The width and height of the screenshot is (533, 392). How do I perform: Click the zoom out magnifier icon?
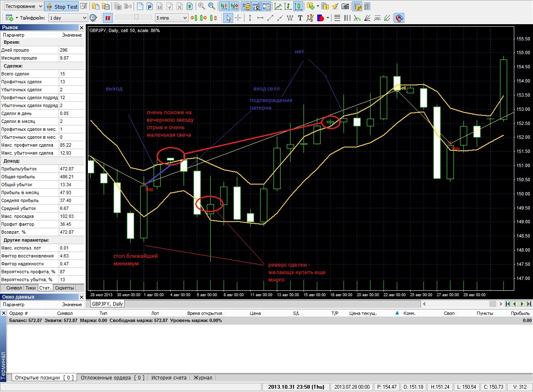pyautogui.click(x=212, y=6)
